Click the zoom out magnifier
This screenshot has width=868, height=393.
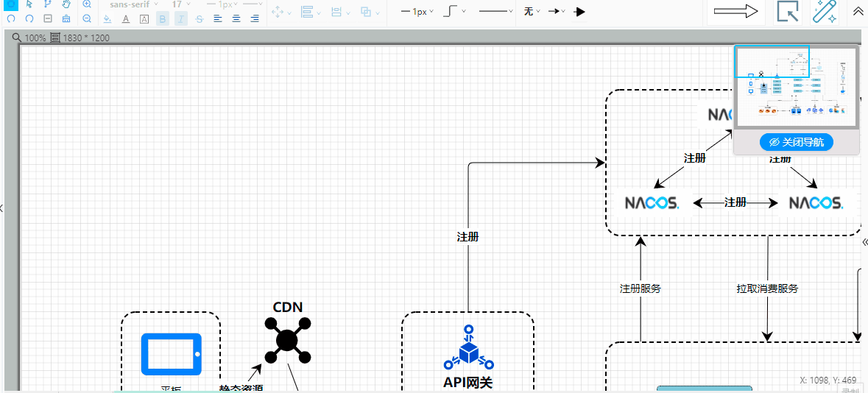pyautogui.click(x=87, y=19)
